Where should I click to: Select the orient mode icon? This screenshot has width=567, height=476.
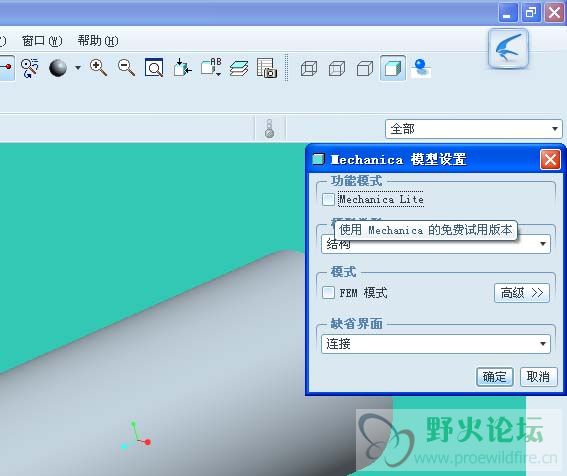pos(30,68)
